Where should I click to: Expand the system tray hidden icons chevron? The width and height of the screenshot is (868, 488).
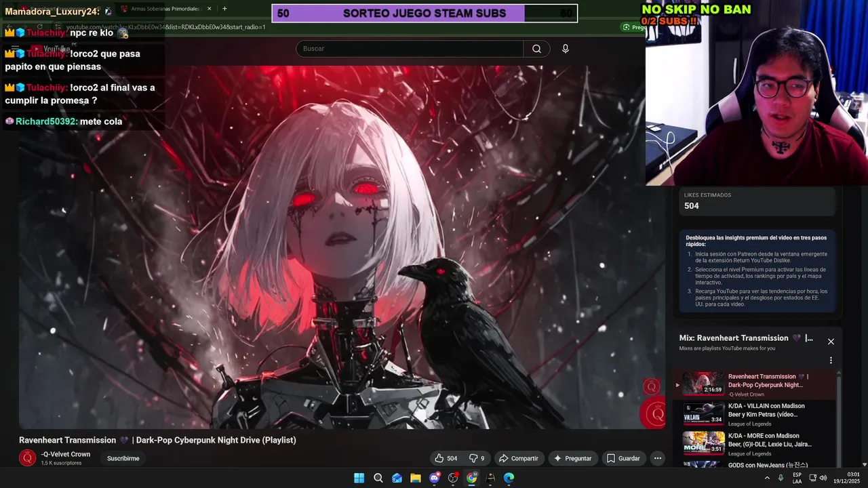(767, 478)
